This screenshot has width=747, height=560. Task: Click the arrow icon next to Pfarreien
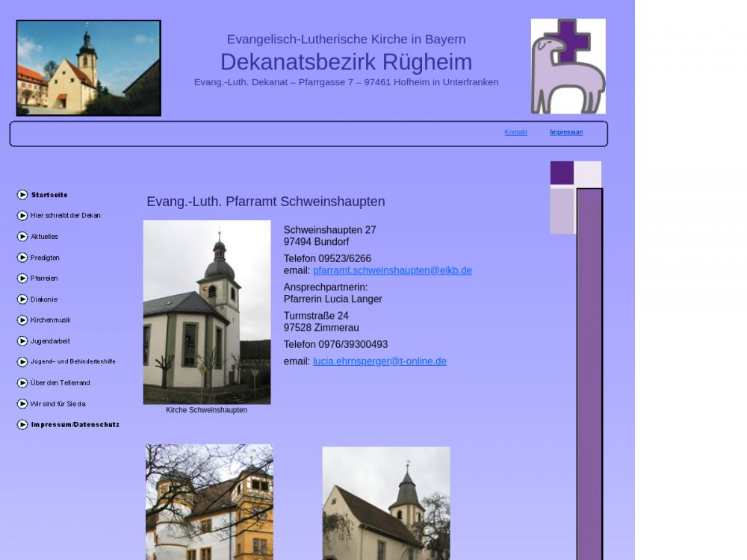pyautogui.click(x=22, y=279)
